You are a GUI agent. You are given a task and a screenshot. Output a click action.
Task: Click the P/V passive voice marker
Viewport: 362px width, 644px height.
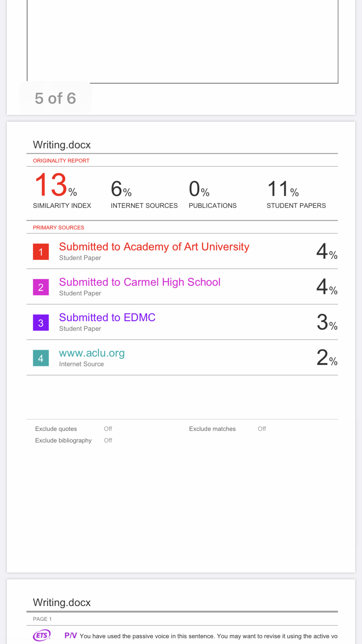point(70,635)
